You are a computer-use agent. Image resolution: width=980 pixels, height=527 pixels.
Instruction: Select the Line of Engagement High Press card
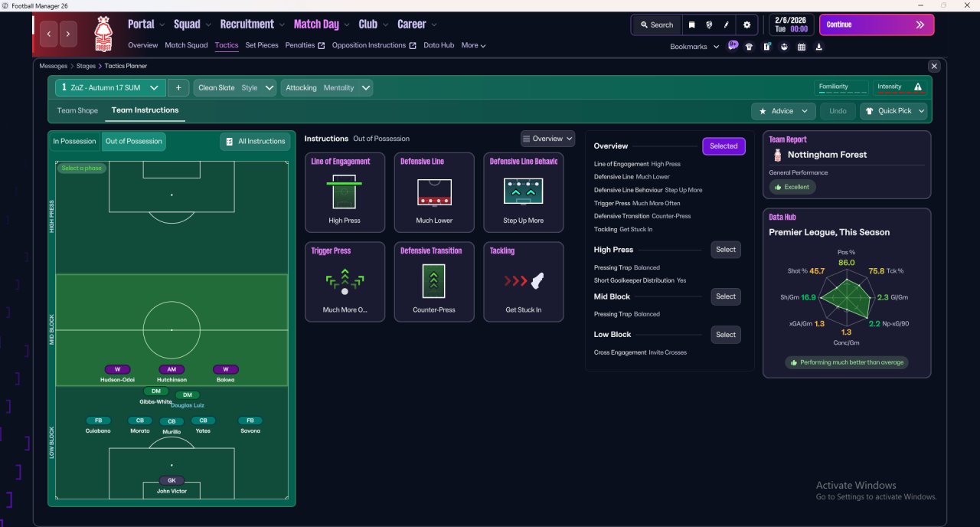tap(345, 192)
